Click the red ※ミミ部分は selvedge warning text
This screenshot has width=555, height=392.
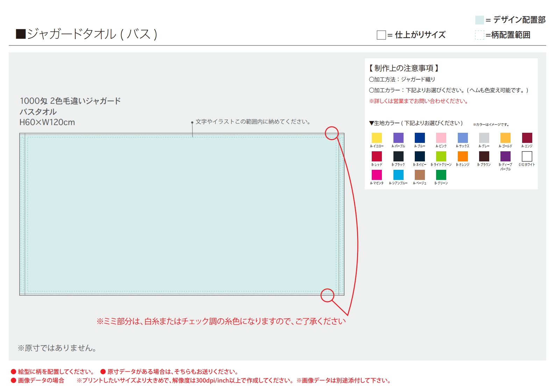click(x=221, y=321)
